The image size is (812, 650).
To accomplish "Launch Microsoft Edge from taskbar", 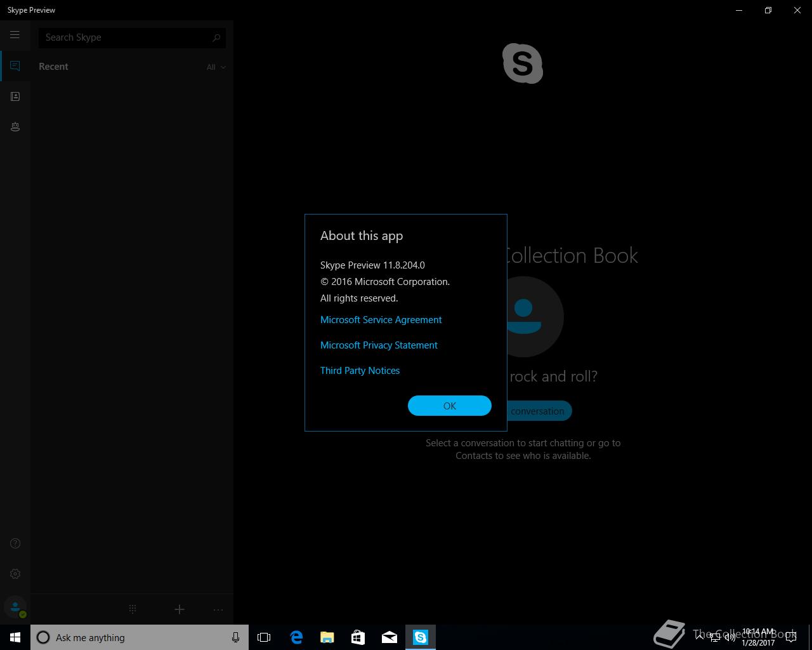I will (296, 637).
